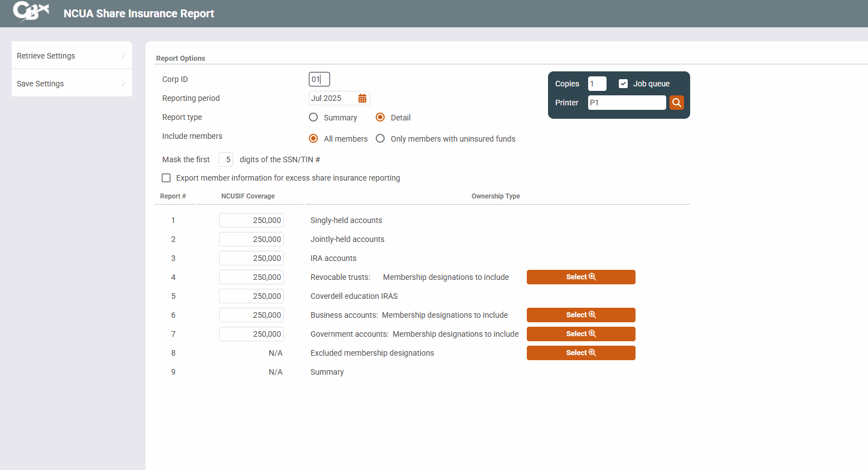Toggle the Job queue checkbox
The image size is (868, 470).
tap(623, 84)
